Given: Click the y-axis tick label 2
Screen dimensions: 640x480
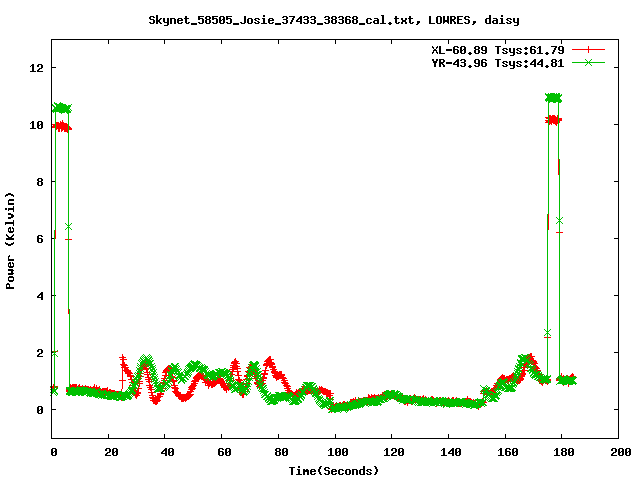Looking at the screenshot, I should point(40,353).
